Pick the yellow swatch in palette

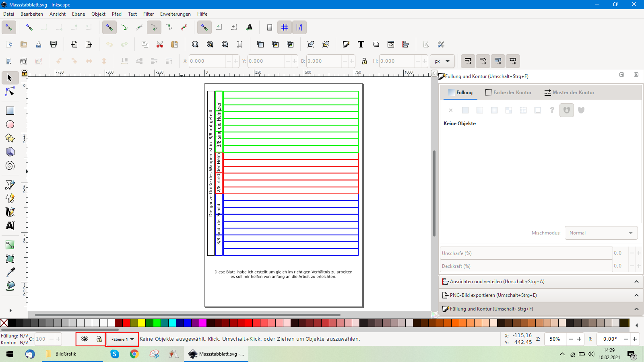pos(142,323)
